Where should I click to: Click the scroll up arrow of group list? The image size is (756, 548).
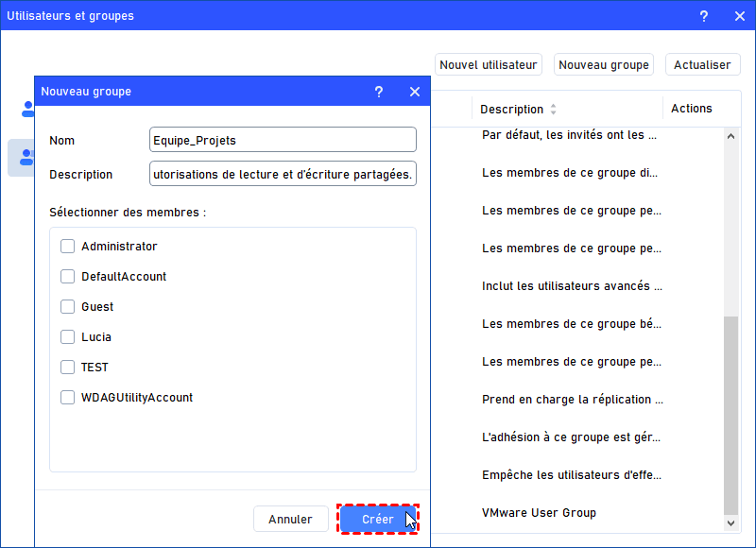click(731, 135)
